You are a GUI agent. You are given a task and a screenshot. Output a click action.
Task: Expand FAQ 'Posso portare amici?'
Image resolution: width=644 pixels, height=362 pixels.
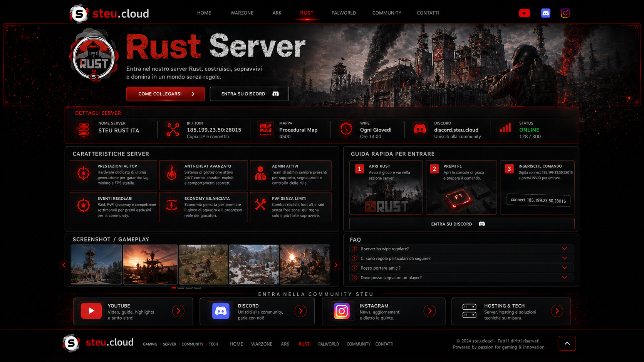point(461,268)
